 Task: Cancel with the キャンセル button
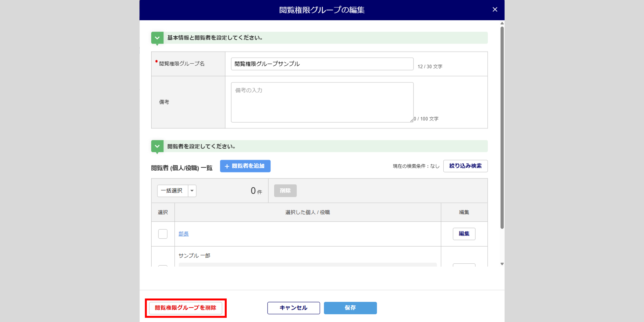[x=293, y=308]
